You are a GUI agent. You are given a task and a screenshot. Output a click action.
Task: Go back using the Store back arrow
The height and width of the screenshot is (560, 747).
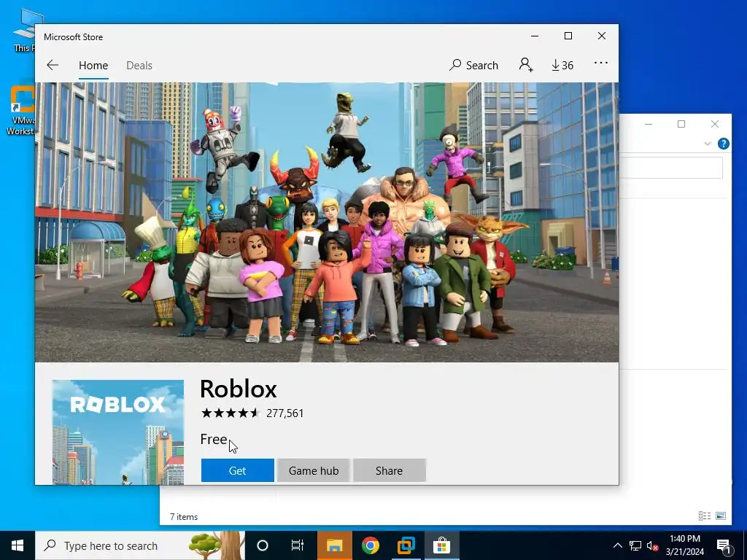pos(53,65)
